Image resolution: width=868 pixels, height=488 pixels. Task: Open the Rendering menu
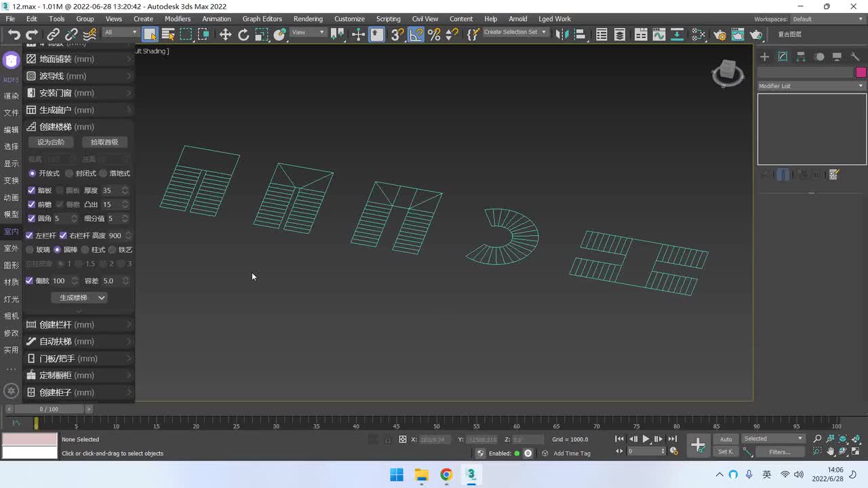tap(308, 19)
